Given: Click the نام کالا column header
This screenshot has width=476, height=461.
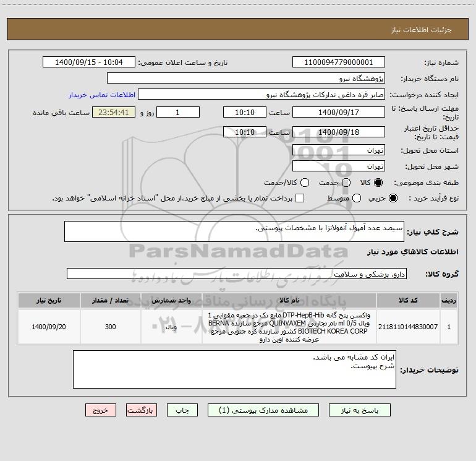Looking at the screenshot, I should pos(289,300).
